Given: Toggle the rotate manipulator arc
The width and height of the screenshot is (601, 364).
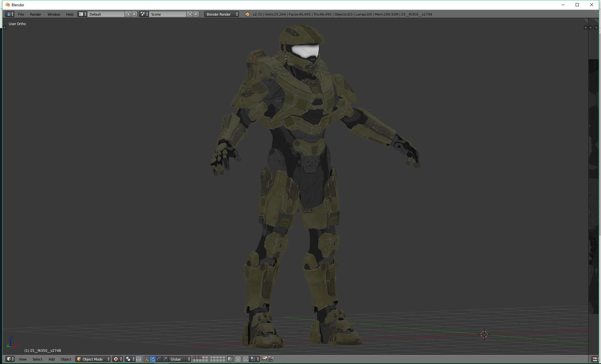Looking at the screenshot, I should (159, 359).
